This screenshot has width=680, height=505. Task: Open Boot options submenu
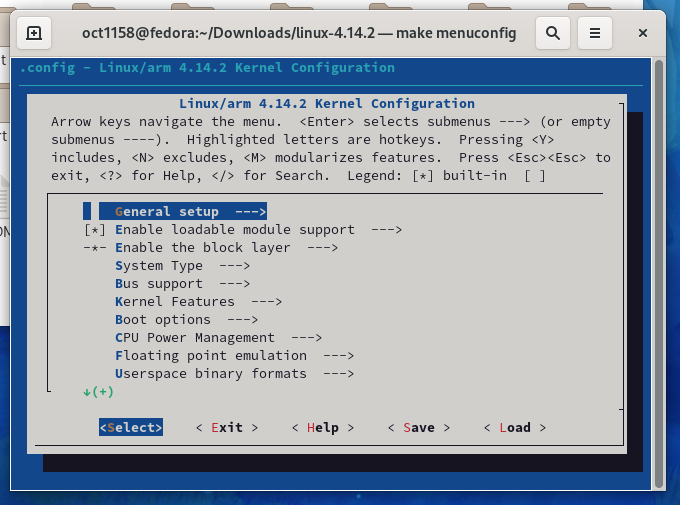186,320
